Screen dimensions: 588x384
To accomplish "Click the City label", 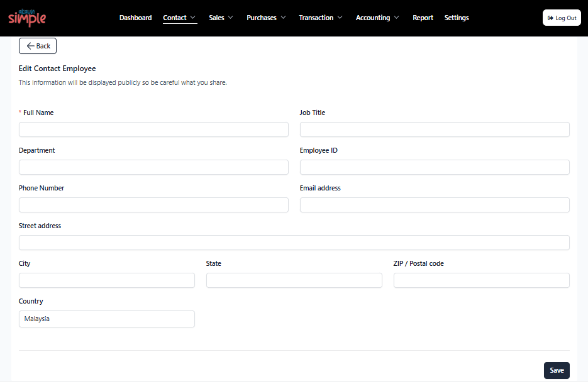I will pos(25,263).
